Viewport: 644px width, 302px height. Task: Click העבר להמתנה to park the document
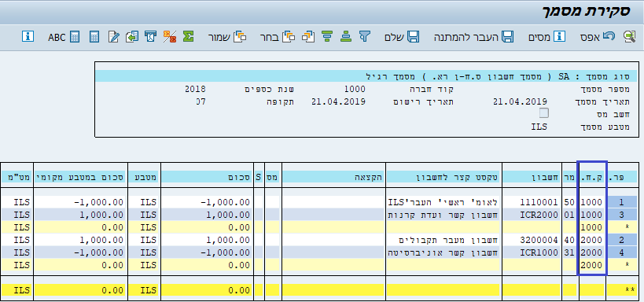[474, 36]
